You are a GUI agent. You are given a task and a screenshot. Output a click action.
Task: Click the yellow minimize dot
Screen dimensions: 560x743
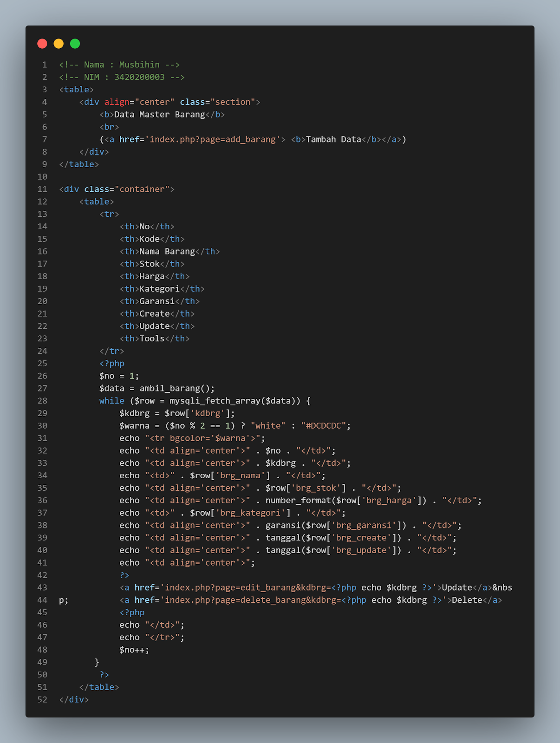pos(59,44)
